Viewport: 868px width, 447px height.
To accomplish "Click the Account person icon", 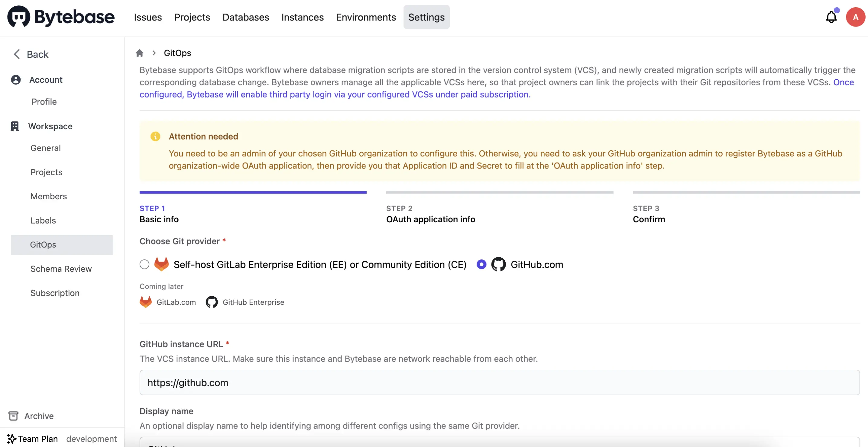I will click(16, 80).
